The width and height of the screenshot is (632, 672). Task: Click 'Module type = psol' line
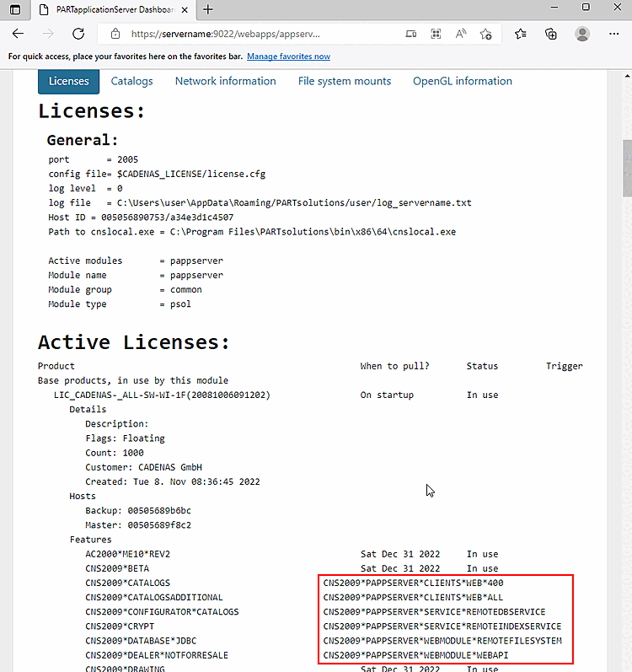[x=120, y=304]
